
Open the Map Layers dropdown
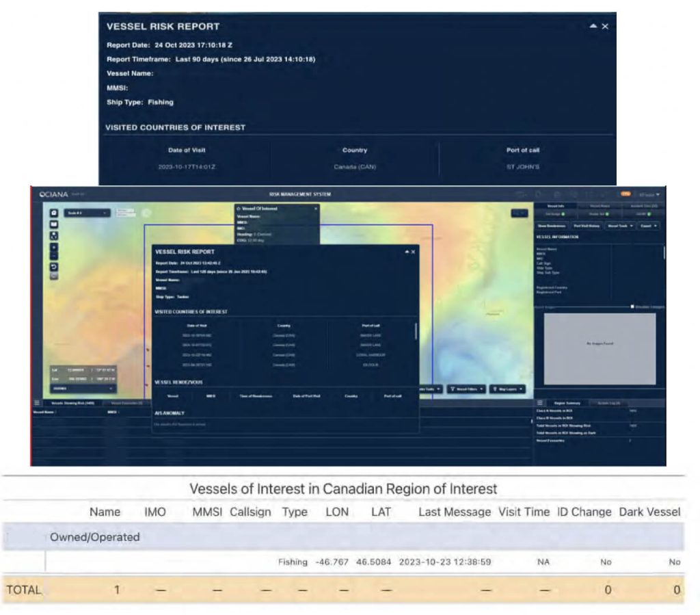click(x=507, y=389)
